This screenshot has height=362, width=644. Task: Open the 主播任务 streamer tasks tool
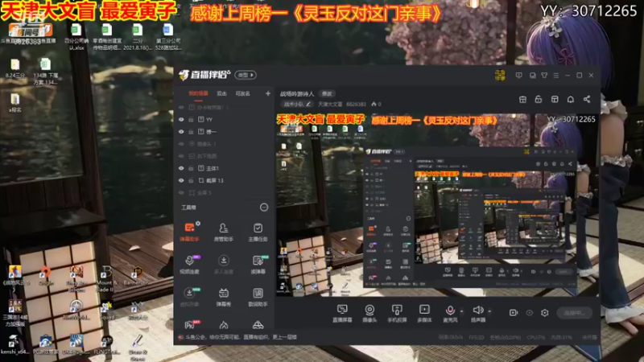click(258, 232)
